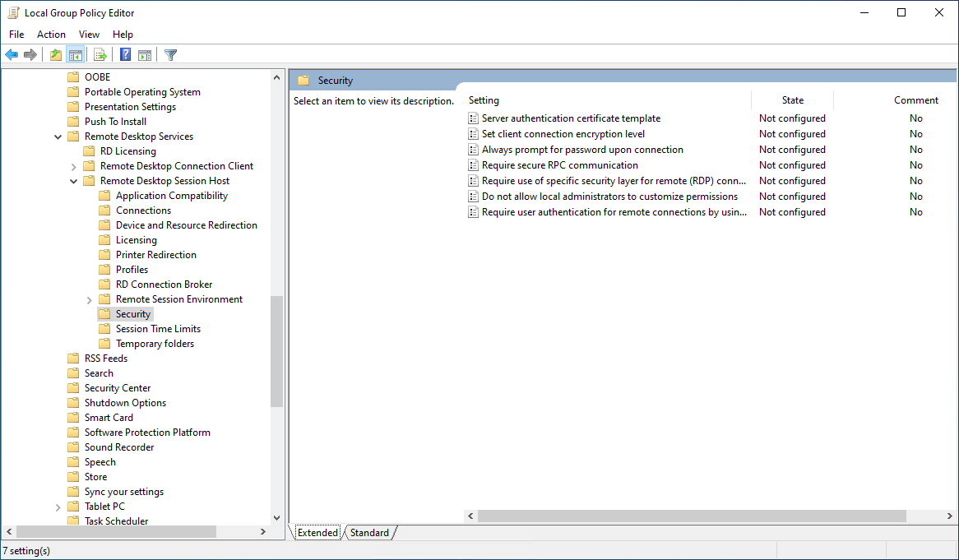The height and width of the screenshot is (560, 959).
Task: Click the Filter toolbar icon
Action: click(169, 54)
